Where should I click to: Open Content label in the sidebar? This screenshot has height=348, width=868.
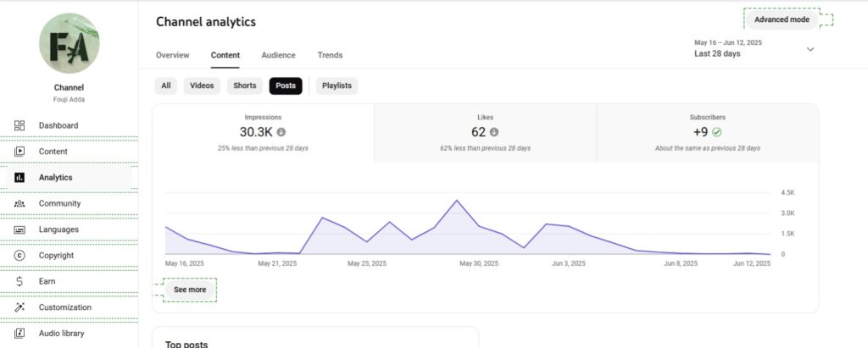(53, 152)
